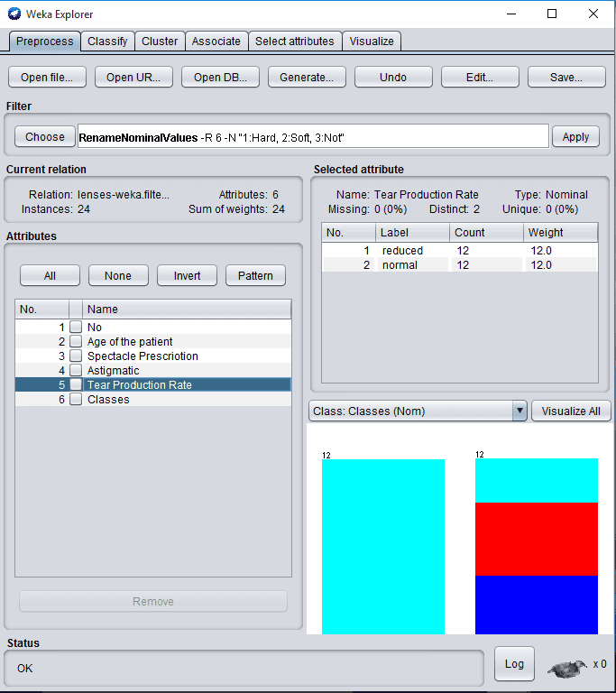Click the None selection button
The image size is (616, 693).
118,276
